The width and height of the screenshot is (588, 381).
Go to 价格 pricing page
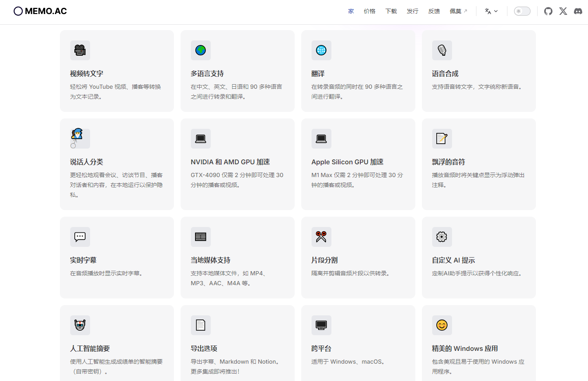369,11
